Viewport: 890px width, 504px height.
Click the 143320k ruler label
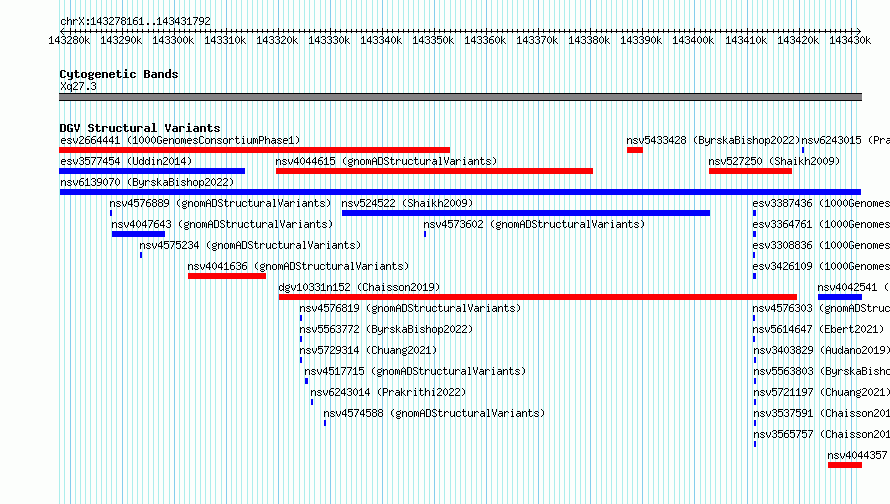click(x=277, y=40)
